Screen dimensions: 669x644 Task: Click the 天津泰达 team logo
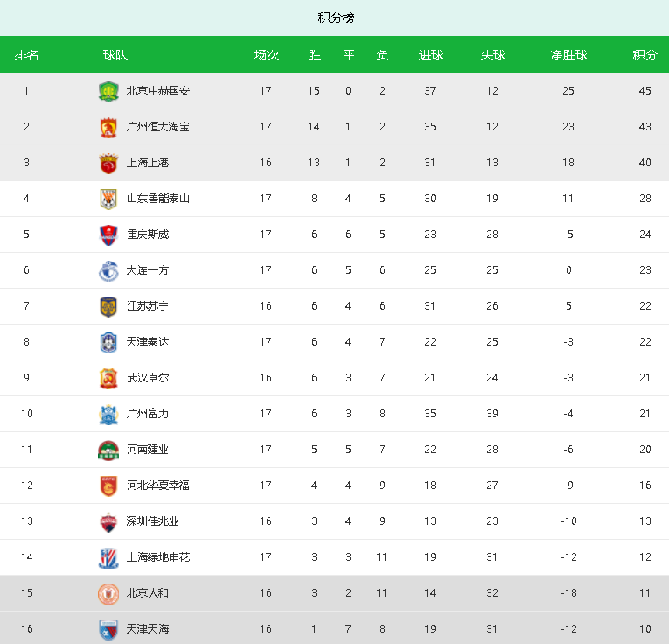(108, 342)
